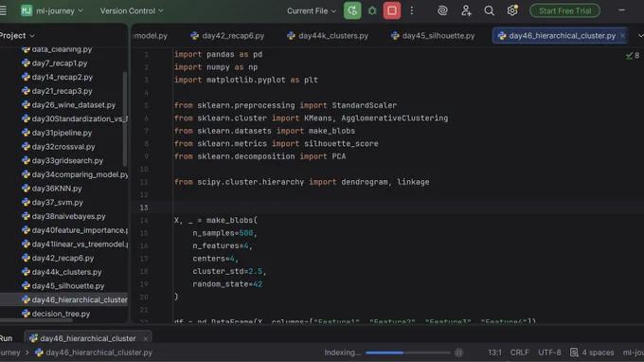Screen dimensions: 644x362
Task: Open the More Actions vertical dots menu
Action: coord(412,10)
